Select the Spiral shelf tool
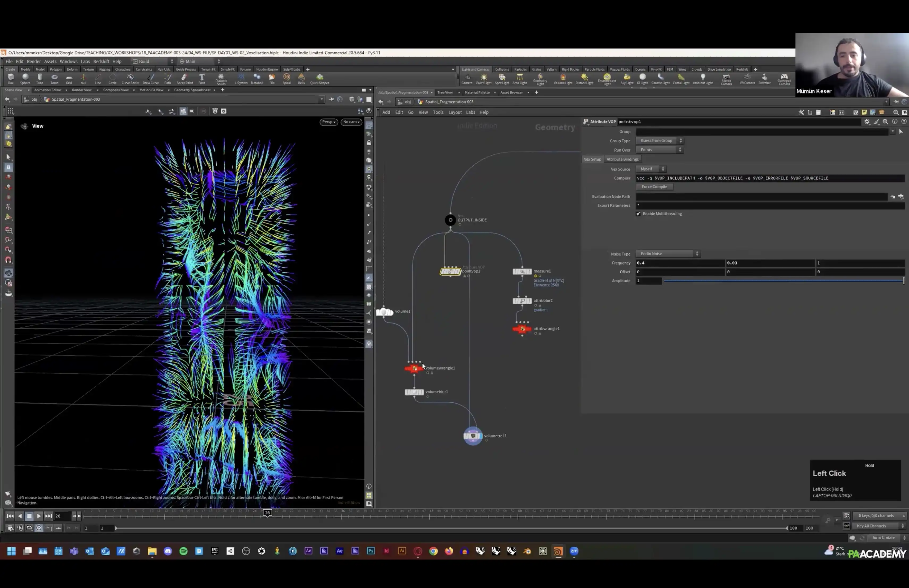This screenshot has height=588, width=909. tap(287, 79)
